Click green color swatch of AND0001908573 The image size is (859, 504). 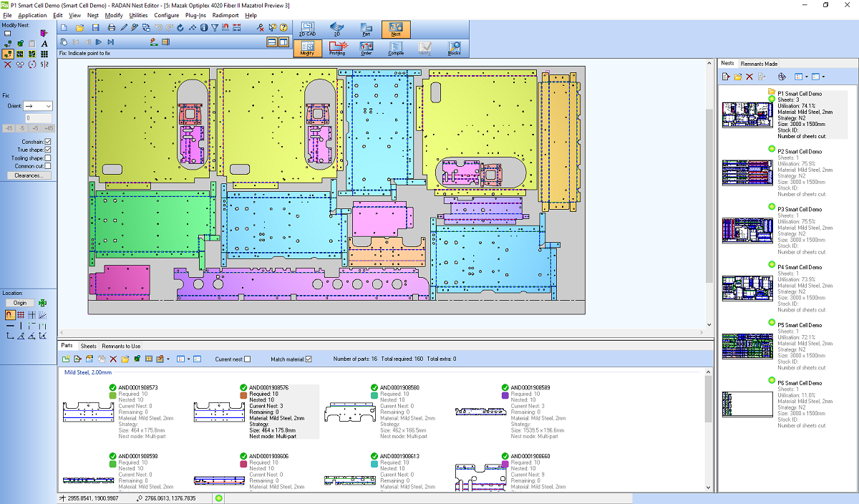click(112, 394)
